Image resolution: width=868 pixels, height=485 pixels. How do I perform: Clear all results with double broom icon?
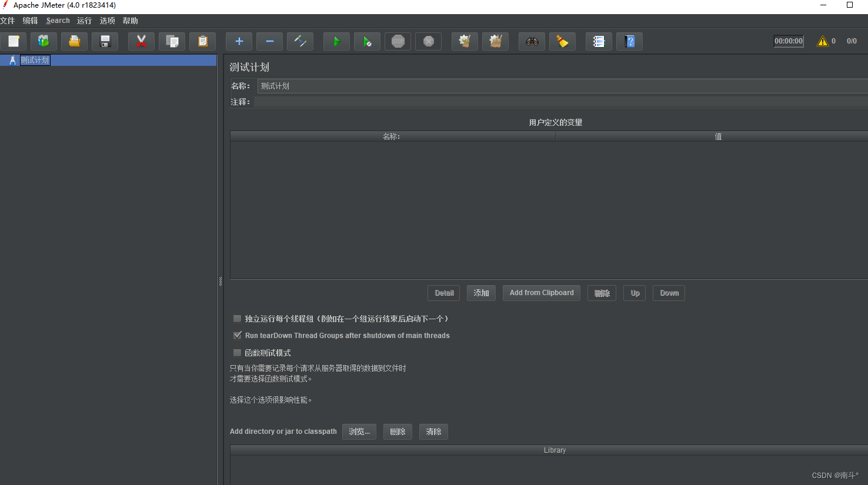[495, 41]
